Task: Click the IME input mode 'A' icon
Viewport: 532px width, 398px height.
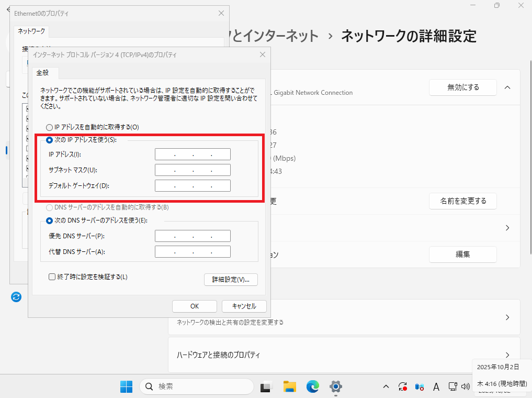Action: pos(436,387)
